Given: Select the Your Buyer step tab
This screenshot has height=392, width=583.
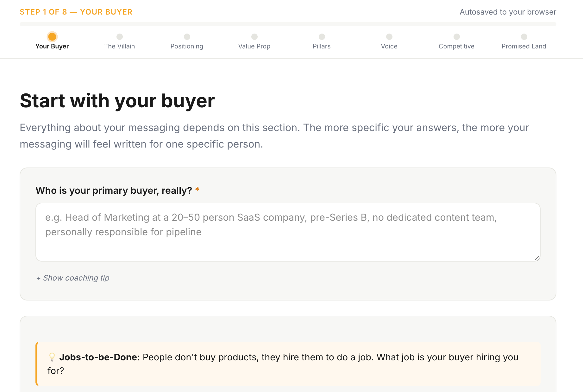Looking at the screenshot, I should [52, 41].
